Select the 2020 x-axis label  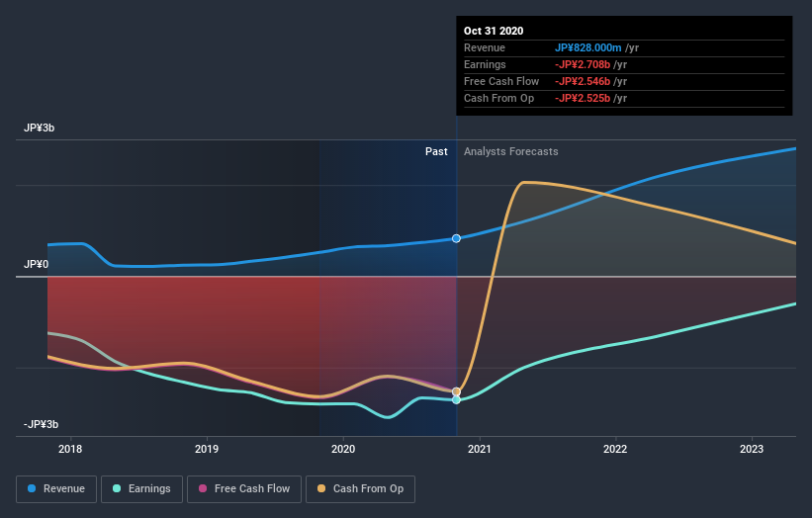[343, 449]
